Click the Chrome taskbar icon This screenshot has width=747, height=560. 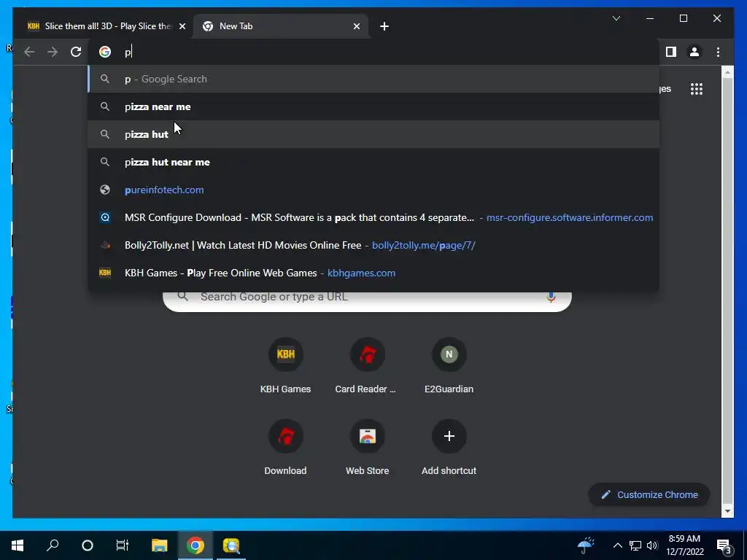tap(196, 545)
